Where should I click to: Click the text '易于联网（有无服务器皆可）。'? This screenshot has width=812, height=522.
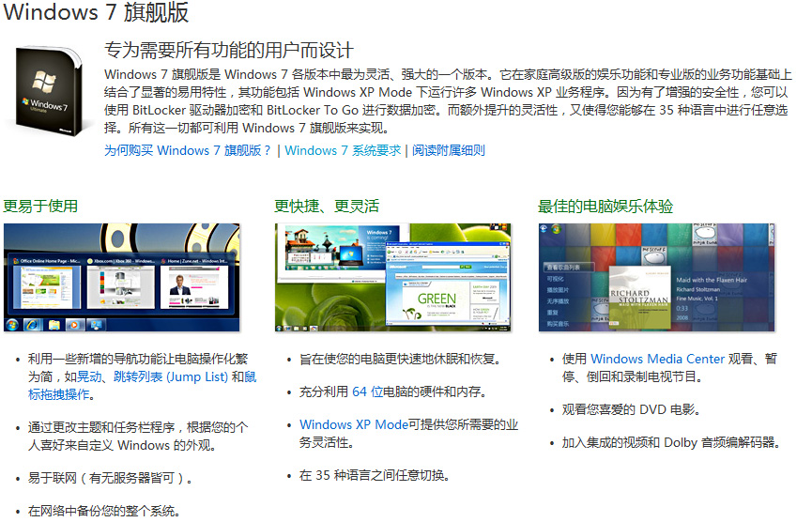click(x=111, y=478)
